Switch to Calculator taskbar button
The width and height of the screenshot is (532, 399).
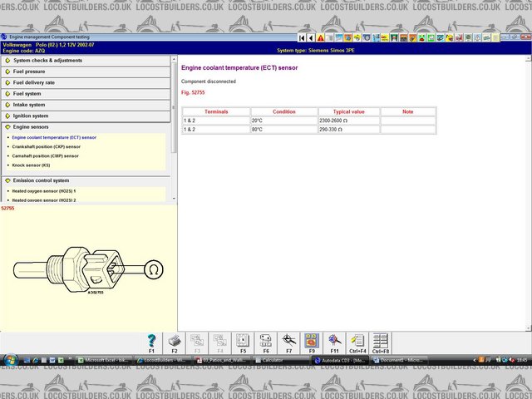280,360
